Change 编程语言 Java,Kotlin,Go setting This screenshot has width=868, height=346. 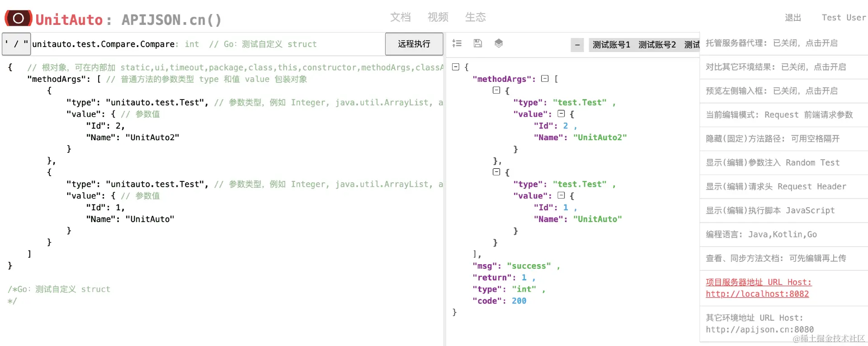pos(783,235)
